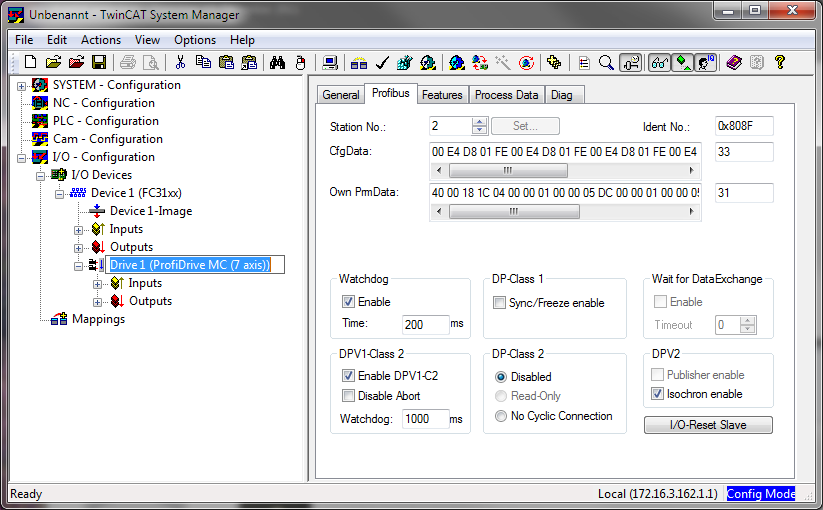Click the Copy icon in toolbar
Image resolution: width=823 pixels, height=510 pixels.
pyautogui.click(x=203, y=62)
